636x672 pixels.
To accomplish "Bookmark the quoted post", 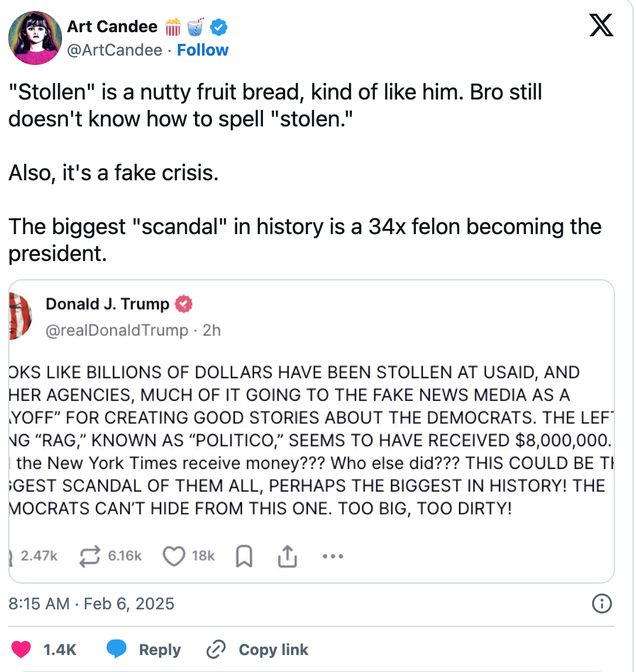I will coord(244,556).
